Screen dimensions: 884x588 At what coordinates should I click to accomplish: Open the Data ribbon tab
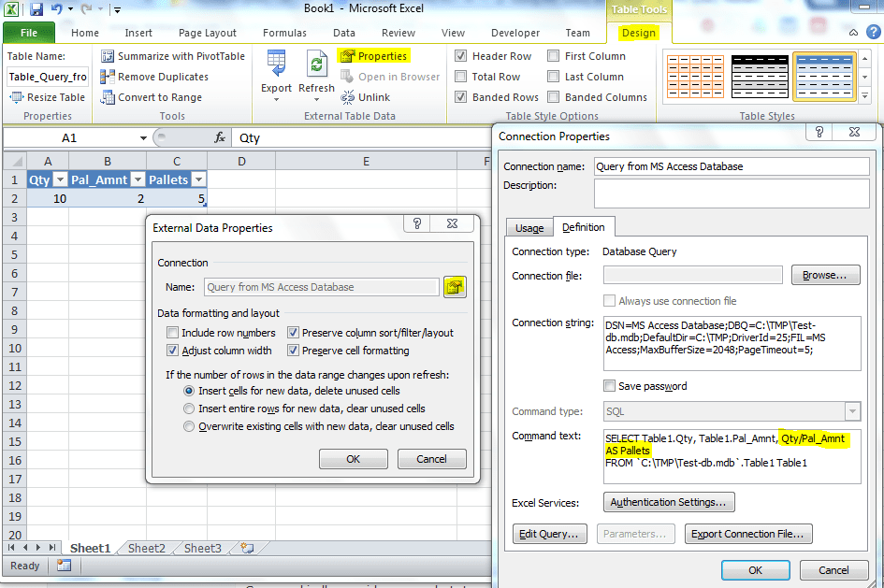pyautogui.click(x=344, y=33)
